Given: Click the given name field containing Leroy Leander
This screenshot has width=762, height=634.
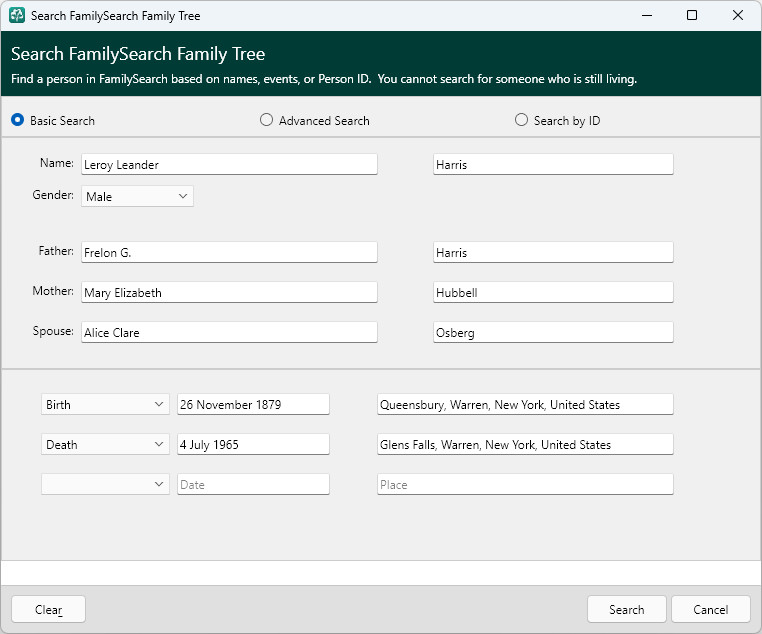Looking at the screenshot, I should tap(229, 164).
